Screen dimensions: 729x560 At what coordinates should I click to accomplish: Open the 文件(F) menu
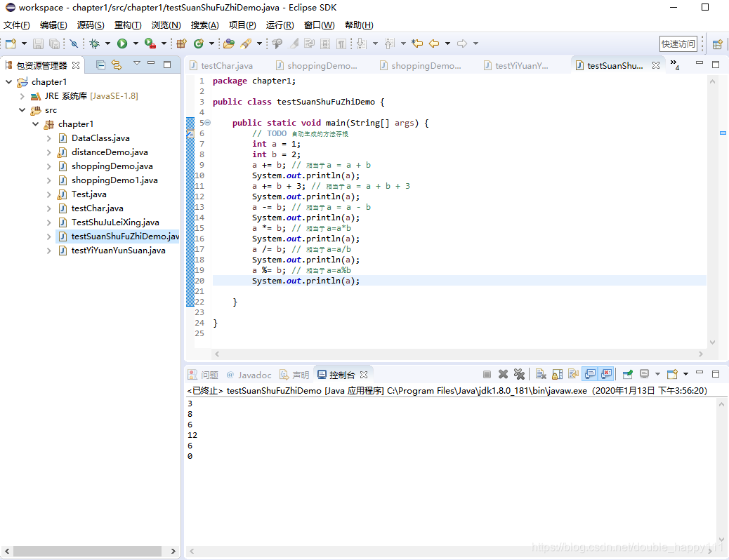[17, 25]
